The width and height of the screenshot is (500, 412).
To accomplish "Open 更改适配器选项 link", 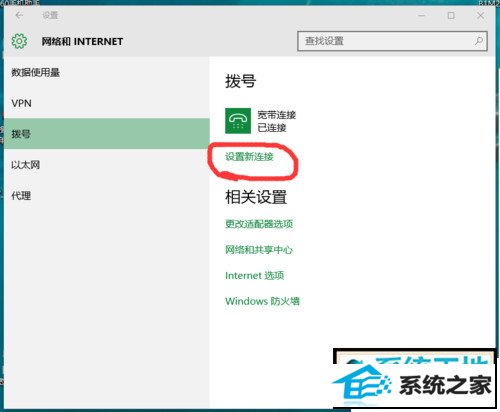I will 259,224.
